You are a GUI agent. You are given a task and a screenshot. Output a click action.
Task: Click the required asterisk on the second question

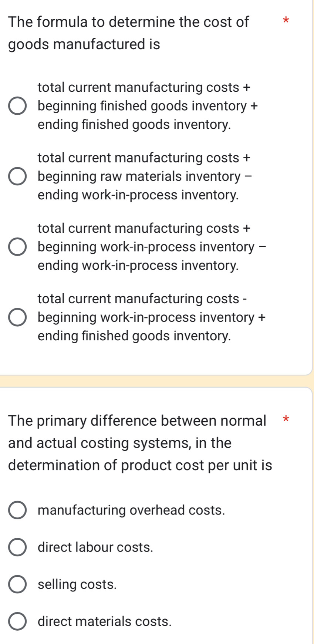[285, 419]
